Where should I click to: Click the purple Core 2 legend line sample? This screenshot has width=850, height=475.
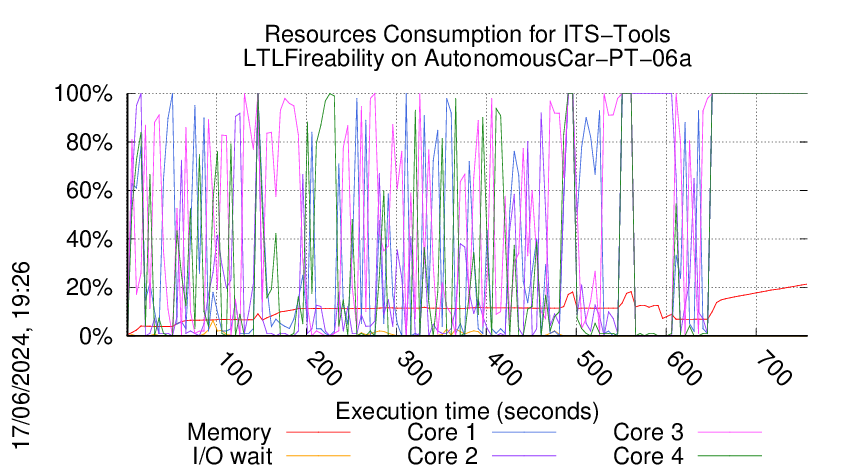tap(524, 456)
